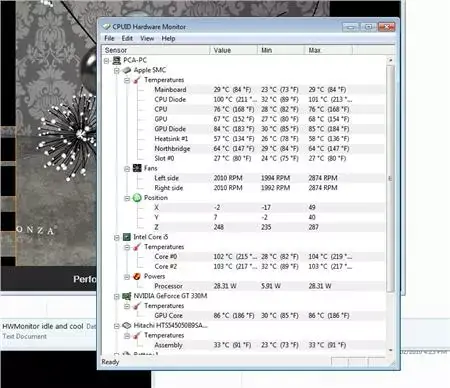Open the View menu

point(147,38)
